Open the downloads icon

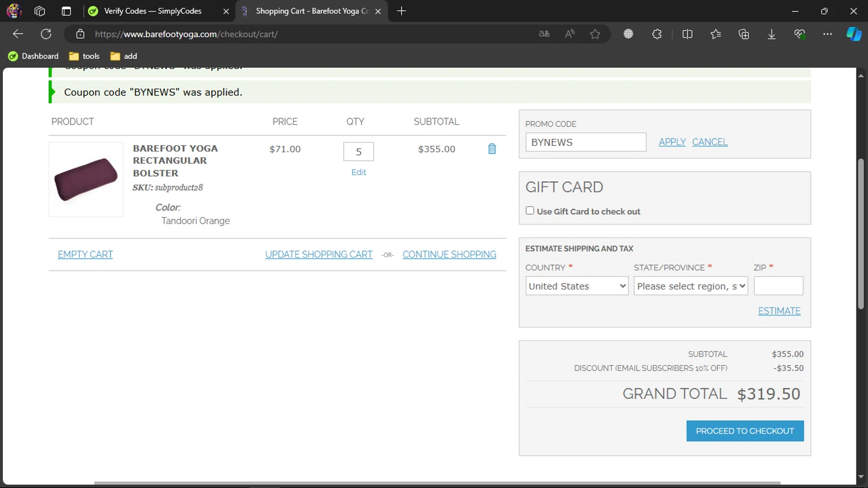pos(771,34)
